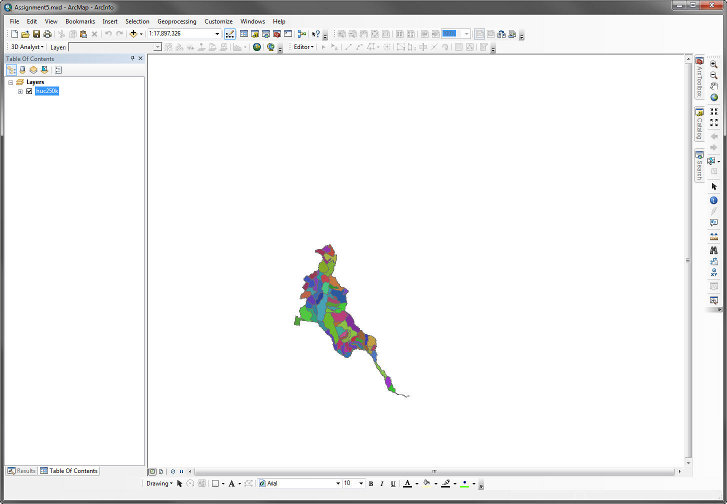Image resolution: width=727 pixels, height=504 pixels.
Task: Open a map document with folder icon
Action: tap(26, 34)
